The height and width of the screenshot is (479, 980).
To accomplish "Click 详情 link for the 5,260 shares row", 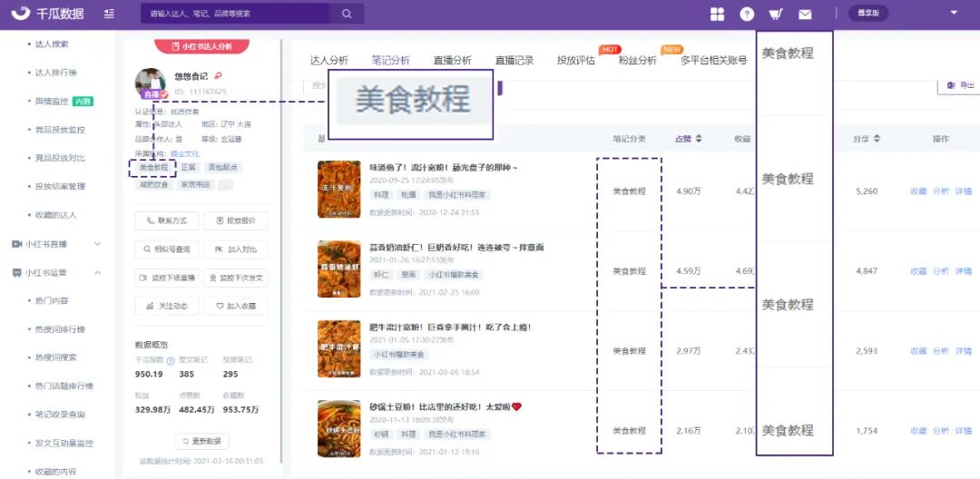I will tap(963, 191).
